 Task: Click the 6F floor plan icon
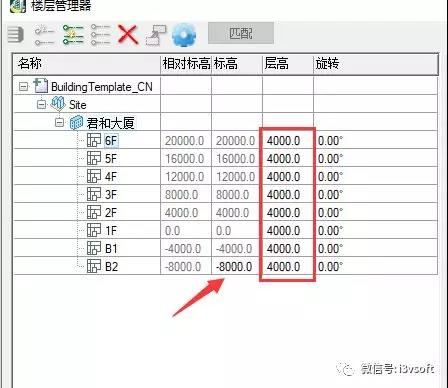[94, 140]
